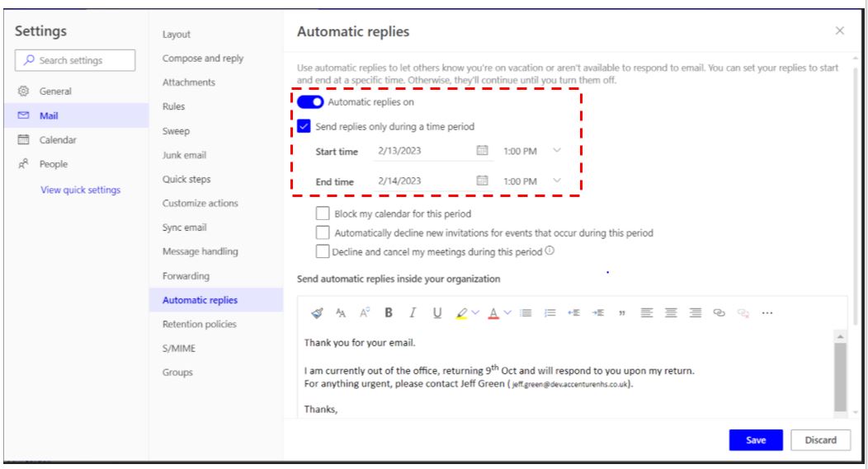The image size is (868, 469).
Task: Open the font color dropdown arrow
Action: (x=507, y=313)
